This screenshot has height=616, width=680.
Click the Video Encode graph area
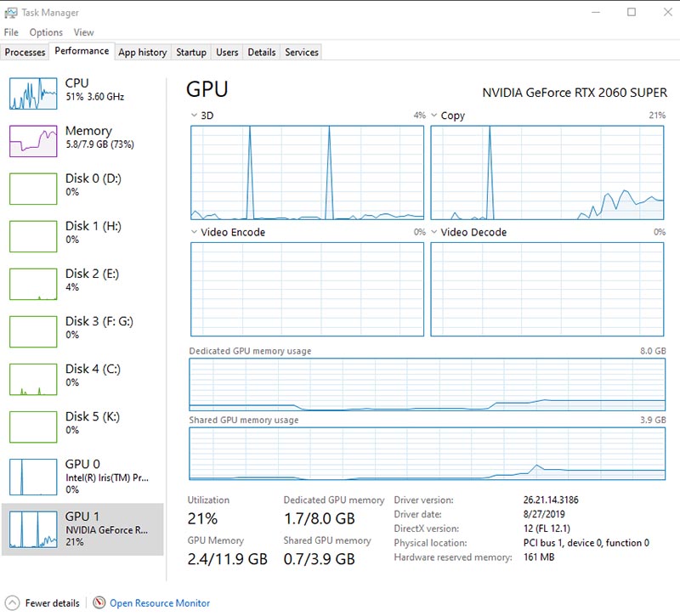pyautogui.click(x=307, y=289)
